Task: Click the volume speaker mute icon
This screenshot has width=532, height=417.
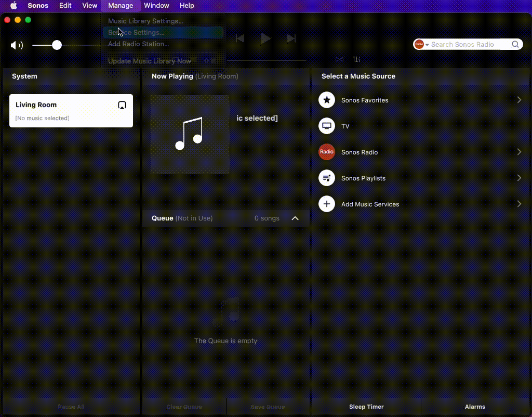Action: 17,45
